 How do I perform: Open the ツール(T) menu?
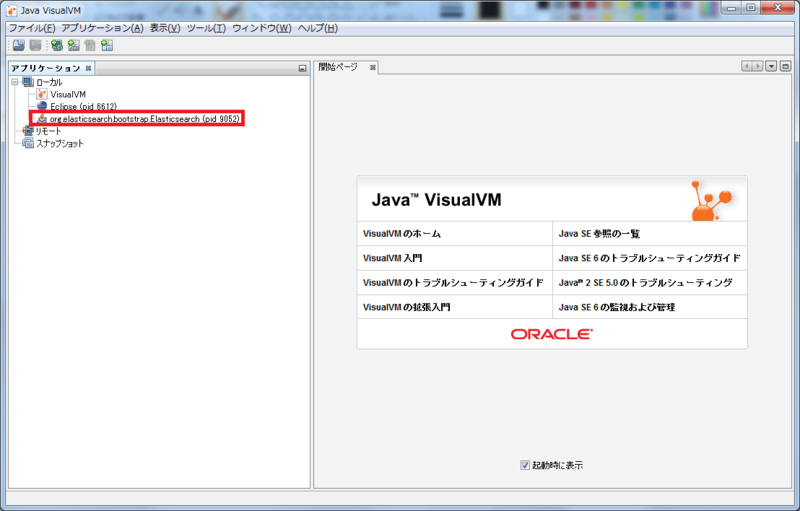pos(206,28)
